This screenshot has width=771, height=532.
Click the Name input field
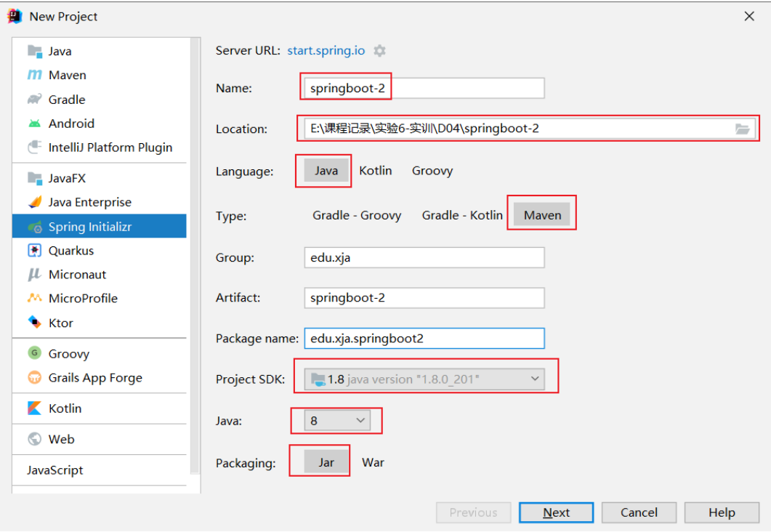click(x=424, y=88)
